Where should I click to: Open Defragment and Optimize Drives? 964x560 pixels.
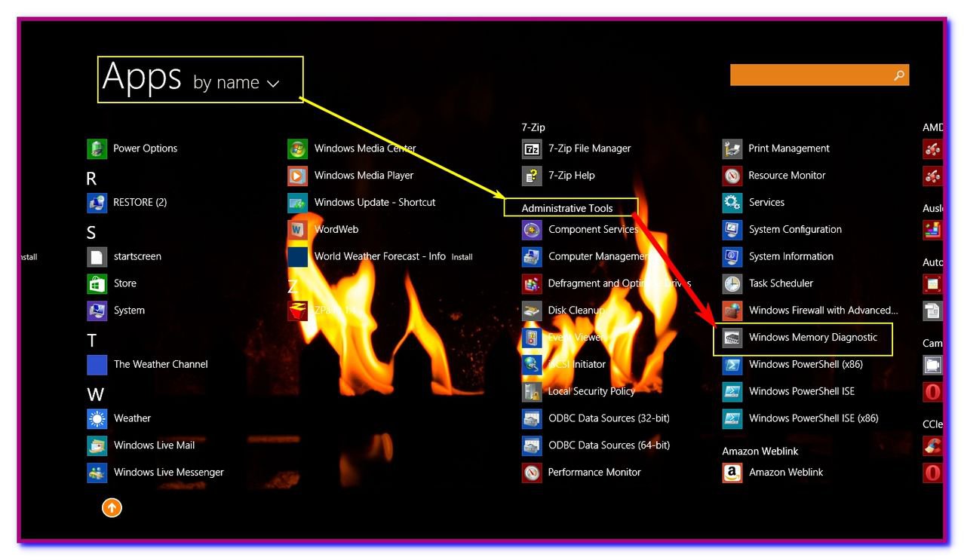click(x=606, y=283)
